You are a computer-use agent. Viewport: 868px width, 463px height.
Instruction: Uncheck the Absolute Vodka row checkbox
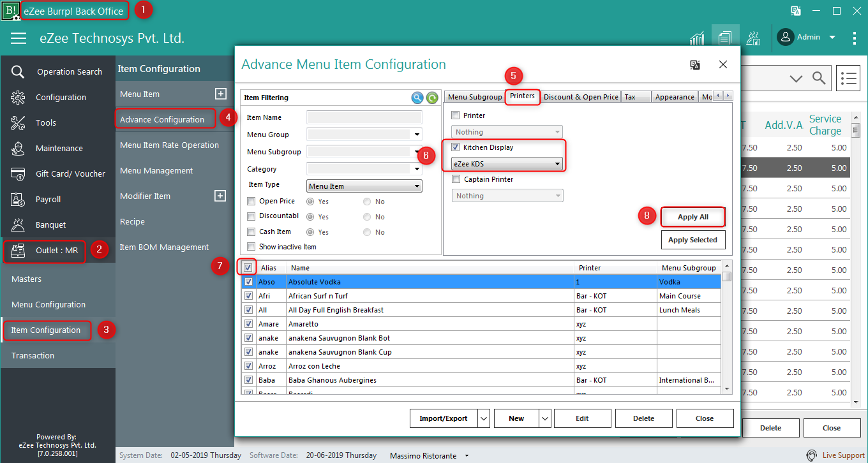pyautogui.click(x=249, y=282)
